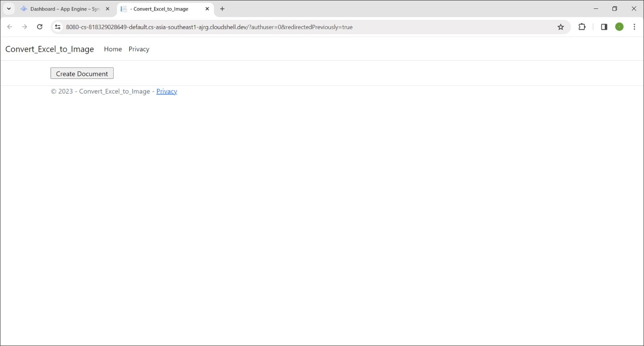Open Chrome three-dot menu
The image size is (644, 346).
tap(634, 27)
